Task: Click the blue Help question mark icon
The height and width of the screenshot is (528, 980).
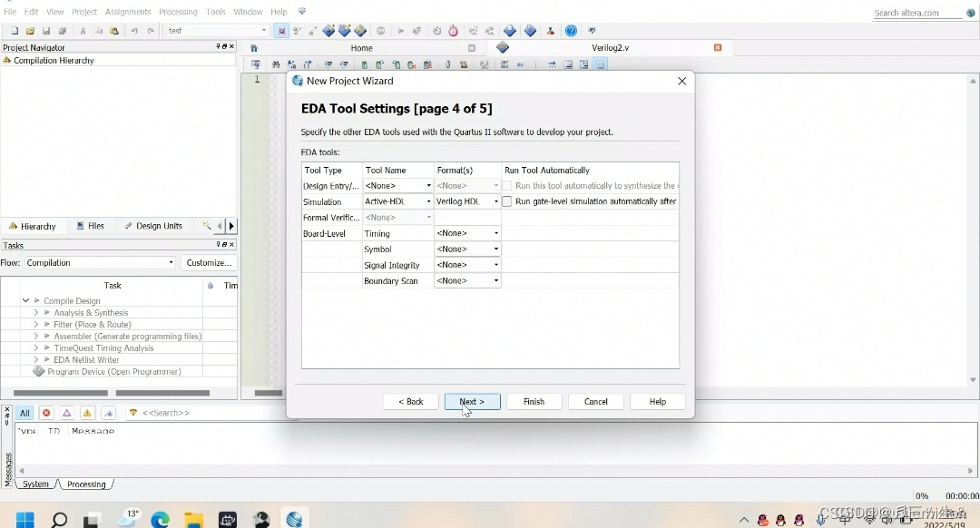Action: coord(571,31)
